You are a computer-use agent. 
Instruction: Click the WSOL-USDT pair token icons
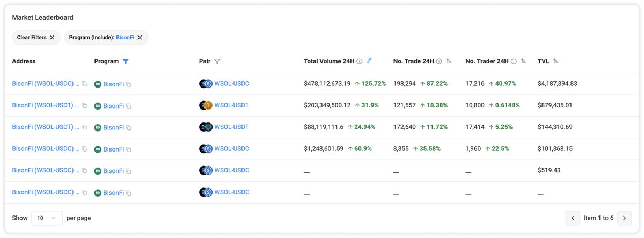click(x=206, y=127)
